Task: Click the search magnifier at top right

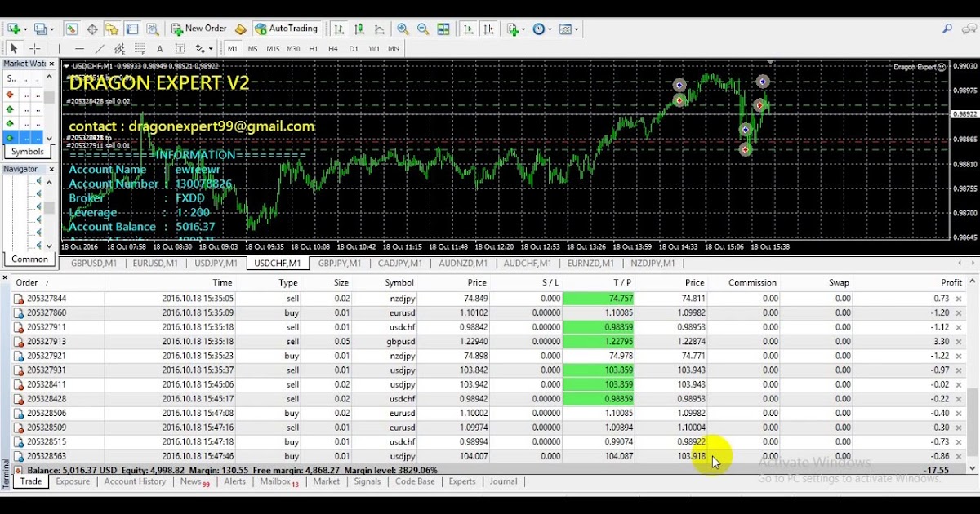Action: pos(947,29)
